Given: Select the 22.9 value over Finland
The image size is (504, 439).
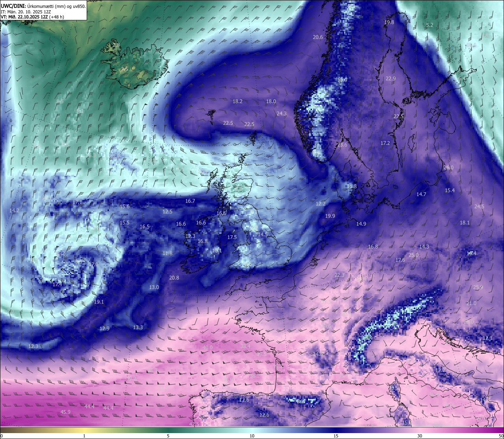Looking at the screenshot, I should [391, 78].
